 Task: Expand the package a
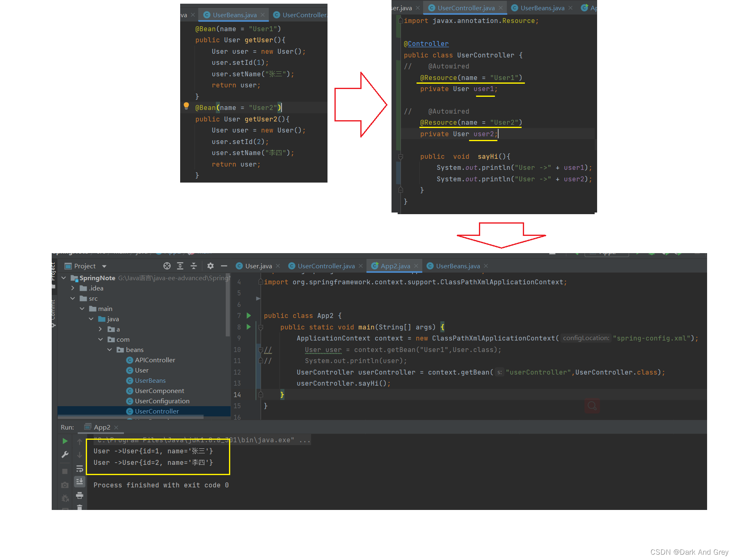tap(100, 329)
